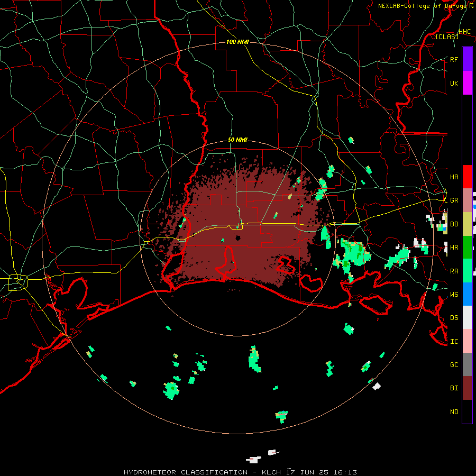Screen dimensions: 476x476
Task: Click the DS legend label
Action: [x=454, y=318]
